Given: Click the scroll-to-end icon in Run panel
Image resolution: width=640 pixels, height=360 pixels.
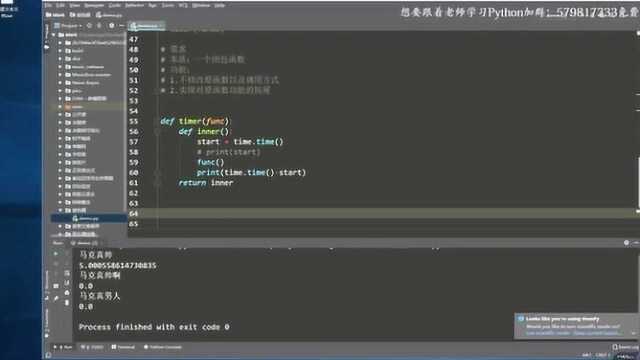Looking at the screenshot, I should point(67,283).
